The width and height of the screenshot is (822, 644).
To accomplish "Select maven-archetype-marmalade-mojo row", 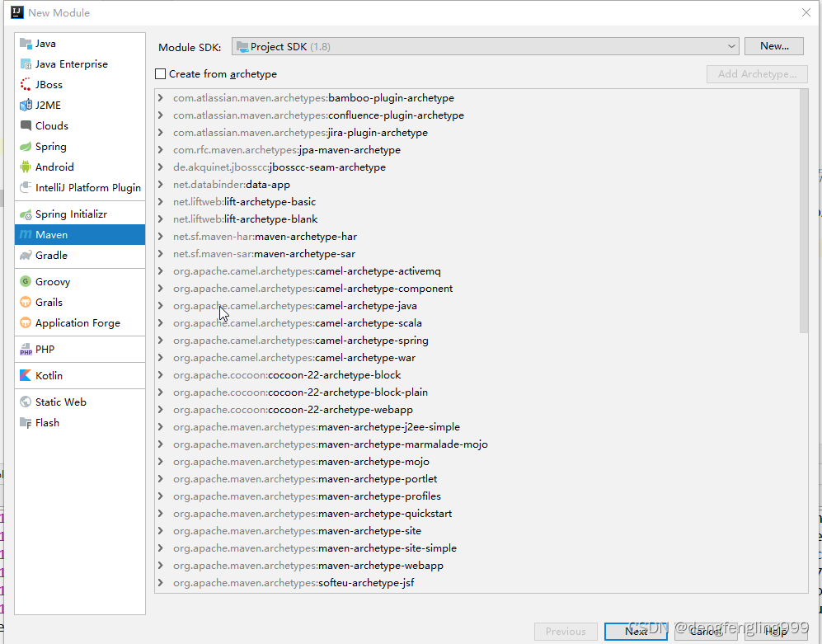I will pyautogui.click(x=477, y=444).
